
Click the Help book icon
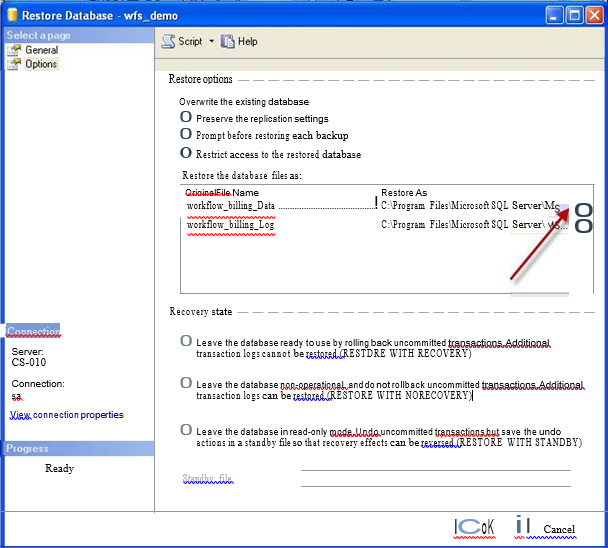click(x=228, y=41)
